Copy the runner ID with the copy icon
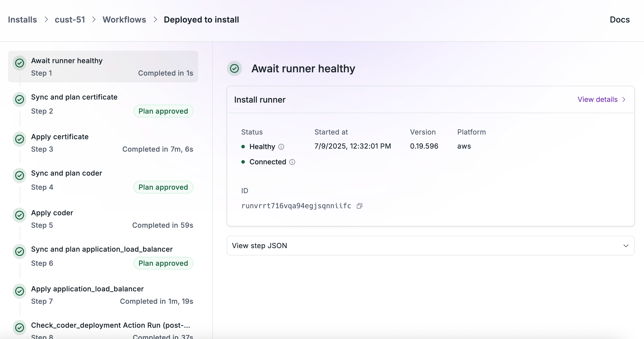This screenshot has width=644, height=339. pyautogui.click(x=360, y=206)
